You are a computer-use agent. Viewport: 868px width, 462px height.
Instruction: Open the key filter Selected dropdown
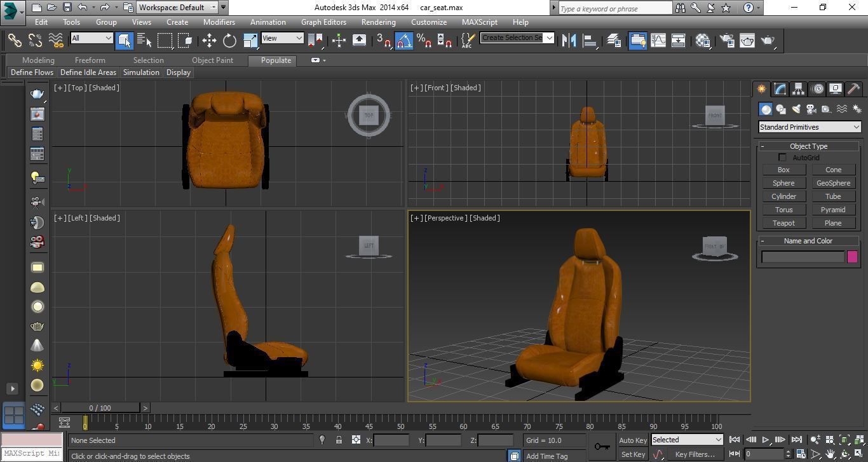pos(687,440)
